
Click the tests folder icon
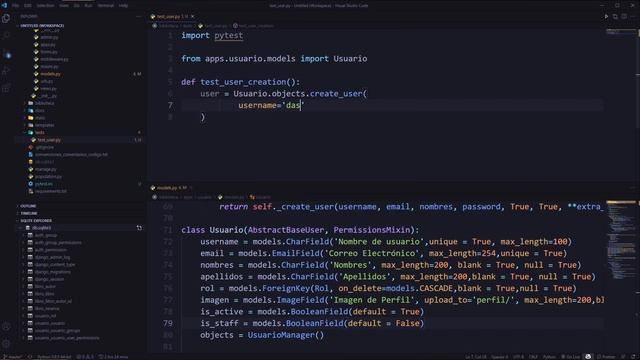tap(31, 132)
